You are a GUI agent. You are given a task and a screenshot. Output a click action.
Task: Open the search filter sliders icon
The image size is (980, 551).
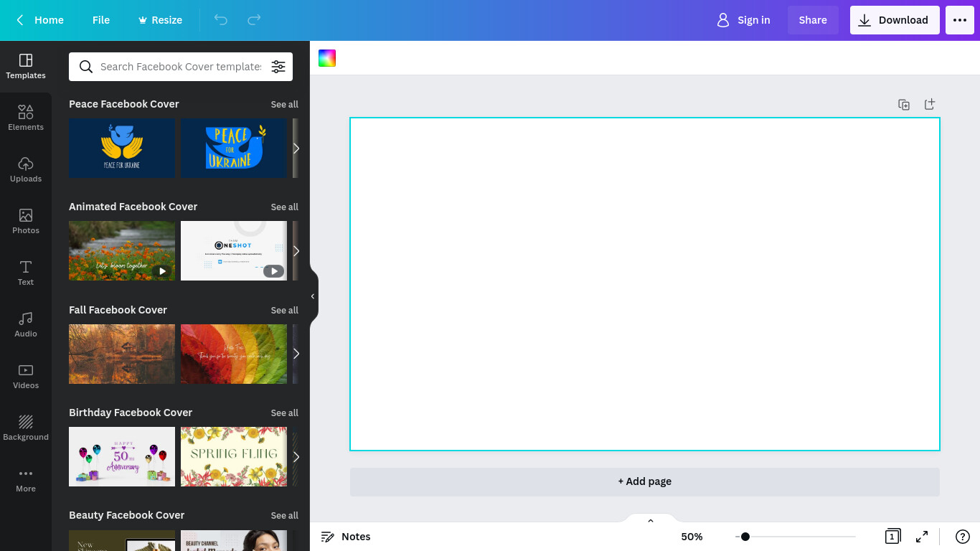278,67
